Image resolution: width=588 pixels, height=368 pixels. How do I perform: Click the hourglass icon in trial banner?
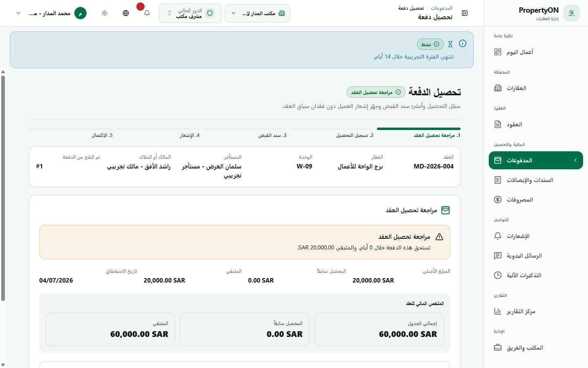coord(450,44)
